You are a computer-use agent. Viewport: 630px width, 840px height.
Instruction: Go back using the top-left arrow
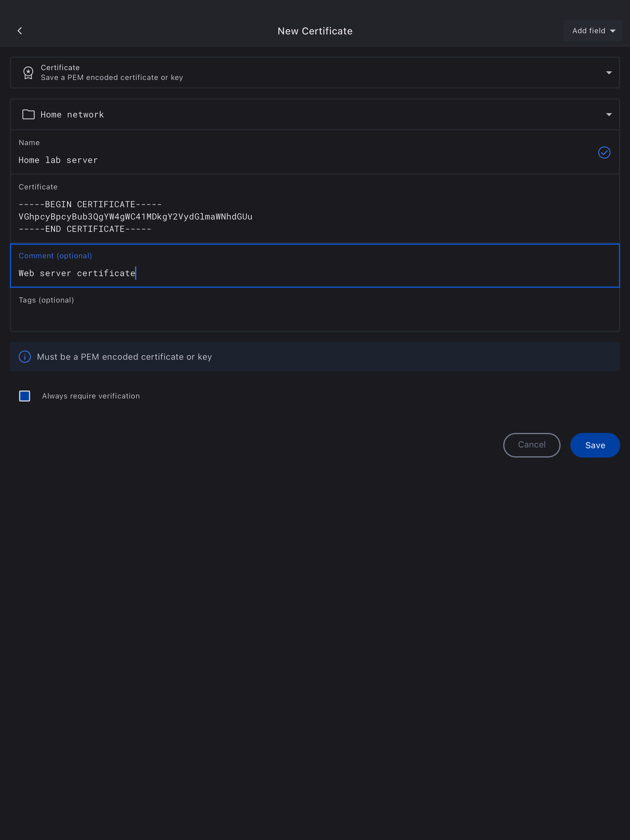pos(20,31)
